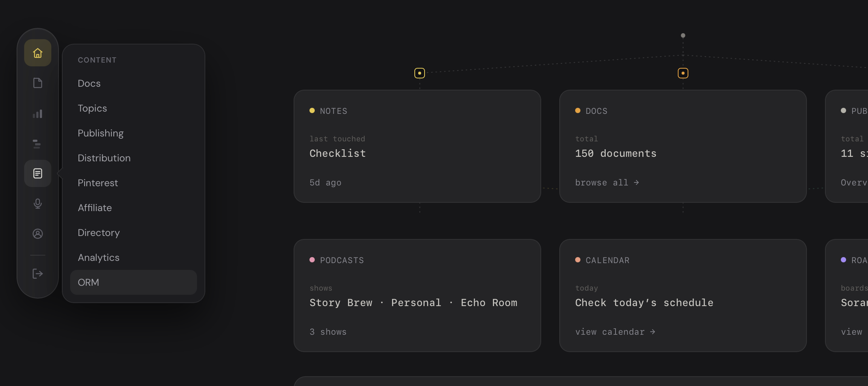Click '150 documents' in Docs card
Viewport: 868px width, 386px height.
[x=616, y=153]
